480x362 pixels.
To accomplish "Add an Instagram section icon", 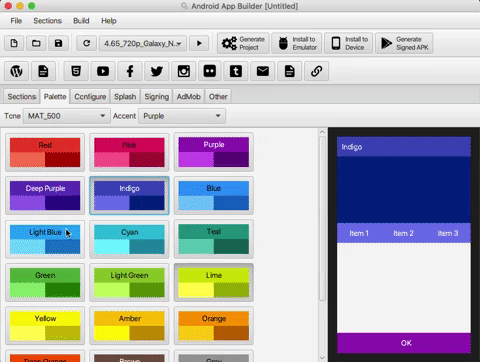I will tap(183, 71).
